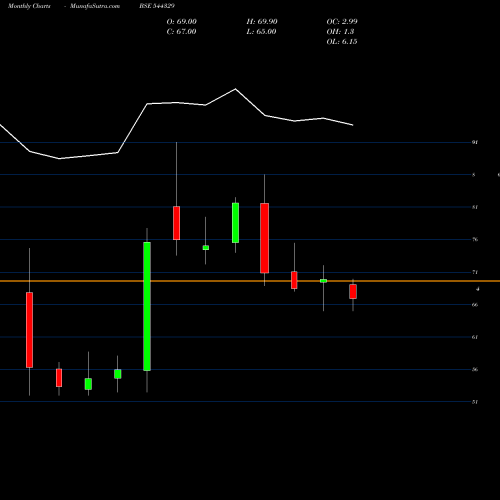The image size is (500, 500).
Task: Click the orange current-price horizontal line
Action: (x=250, y=281)
